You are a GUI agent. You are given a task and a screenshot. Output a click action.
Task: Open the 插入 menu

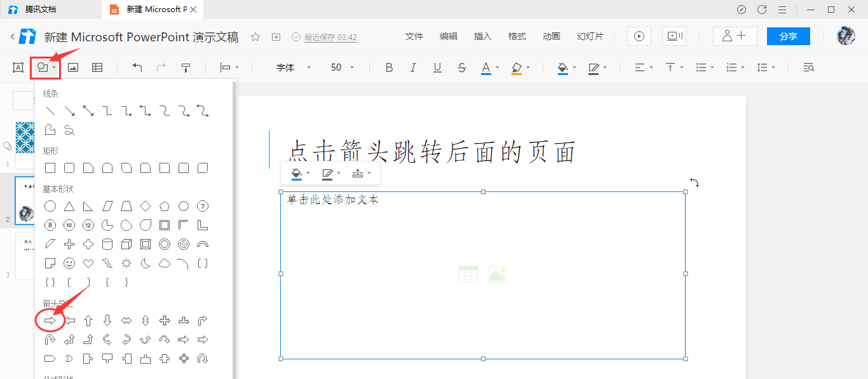coord(482,36)
